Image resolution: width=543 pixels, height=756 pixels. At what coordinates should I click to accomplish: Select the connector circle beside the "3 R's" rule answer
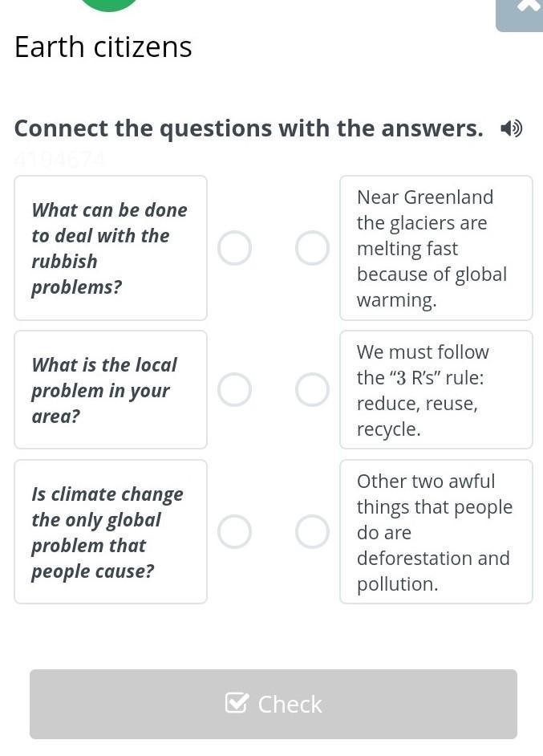click(312, 390)
